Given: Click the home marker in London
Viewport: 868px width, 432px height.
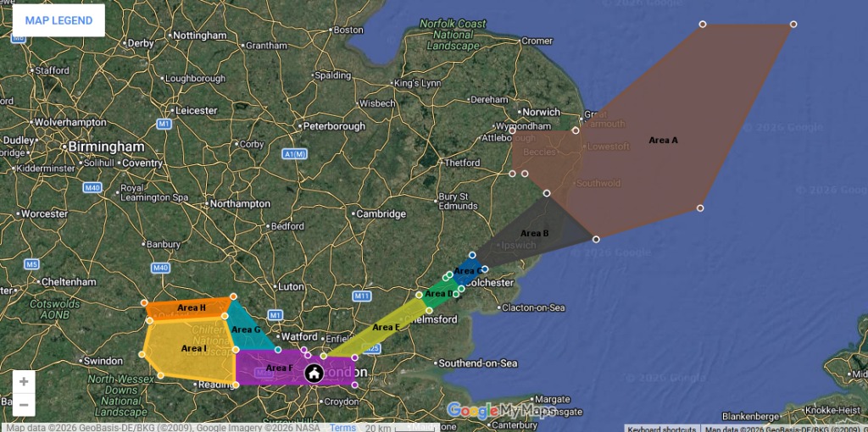Looking at the screenshot, I should pos(314,373).
